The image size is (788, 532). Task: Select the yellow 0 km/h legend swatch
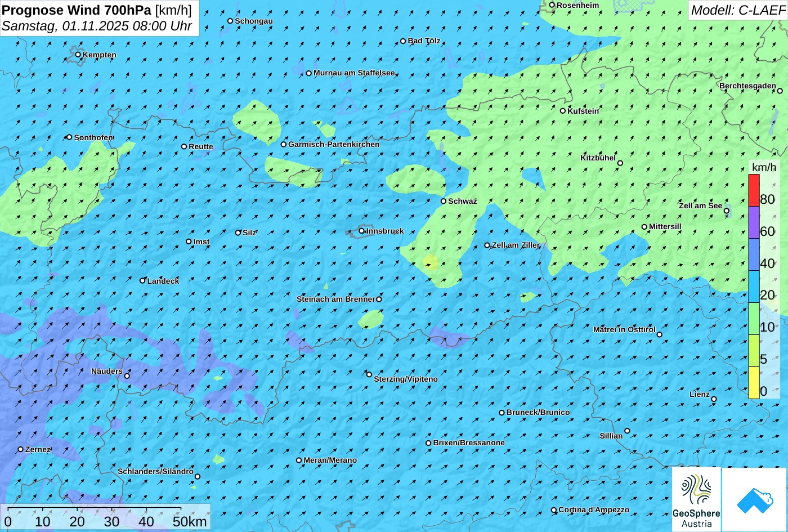pos(754,383)
